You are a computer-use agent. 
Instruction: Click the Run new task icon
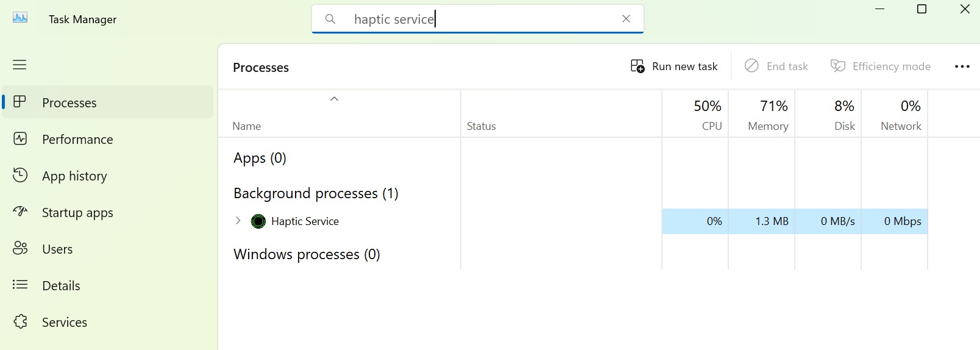637,66
